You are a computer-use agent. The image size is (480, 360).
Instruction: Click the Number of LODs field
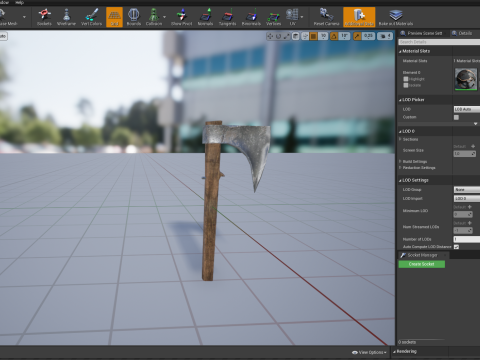pyautogui.click(x=467, y=239)
